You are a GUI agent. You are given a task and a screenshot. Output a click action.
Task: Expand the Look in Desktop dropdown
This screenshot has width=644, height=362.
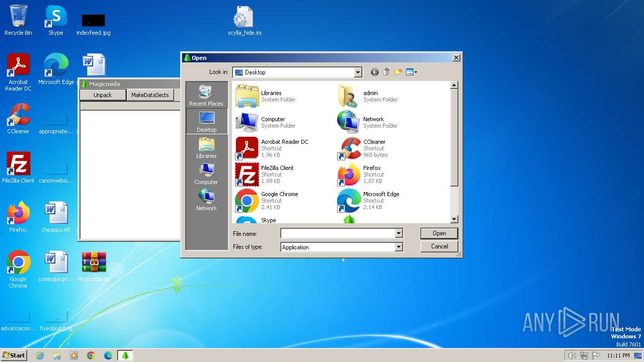pos(358,72)
